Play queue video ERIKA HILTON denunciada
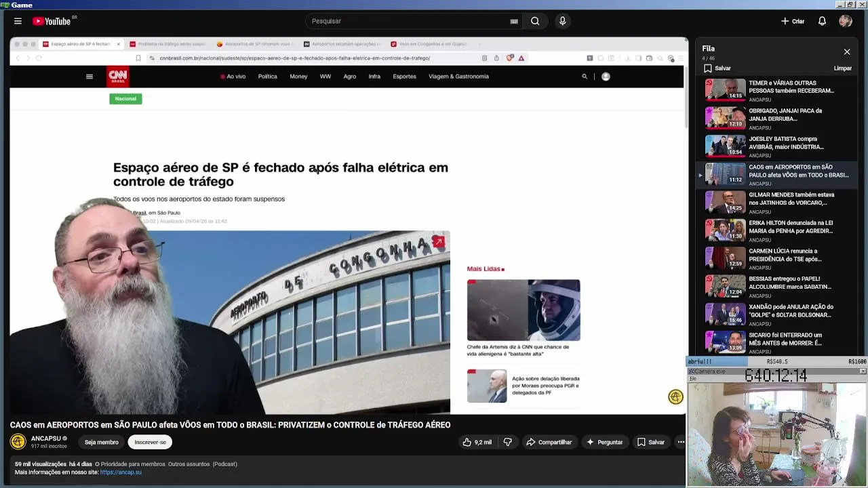 coord(776,230)
